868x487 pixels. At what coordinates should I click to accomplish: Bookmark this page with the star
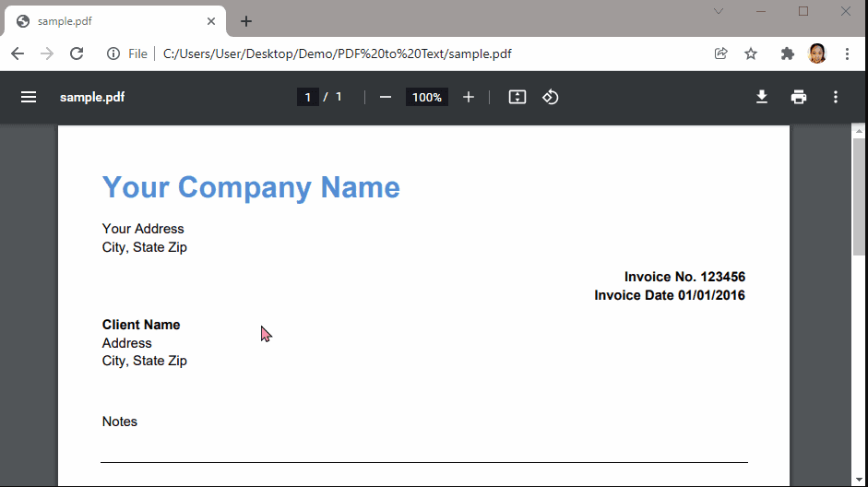coord(751,53)
